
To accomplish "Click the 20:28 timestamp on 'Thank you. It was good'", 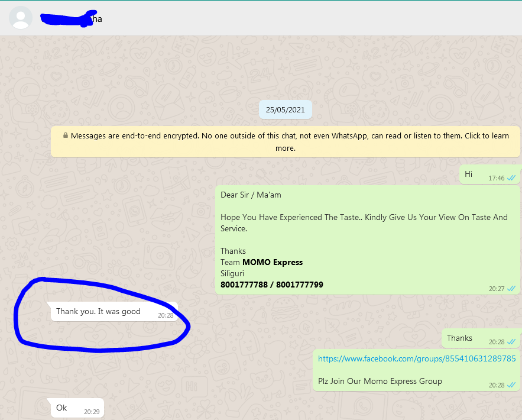I will 166,315.
